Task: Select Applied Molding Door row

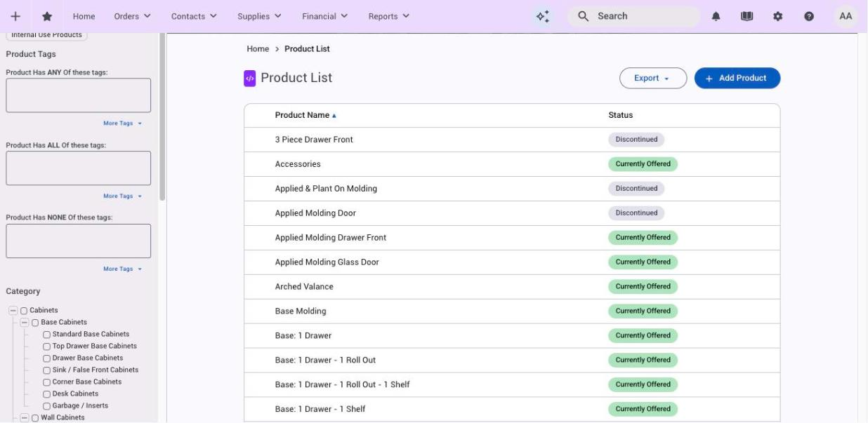Action: pyautogui.click(x=512, y=213)
